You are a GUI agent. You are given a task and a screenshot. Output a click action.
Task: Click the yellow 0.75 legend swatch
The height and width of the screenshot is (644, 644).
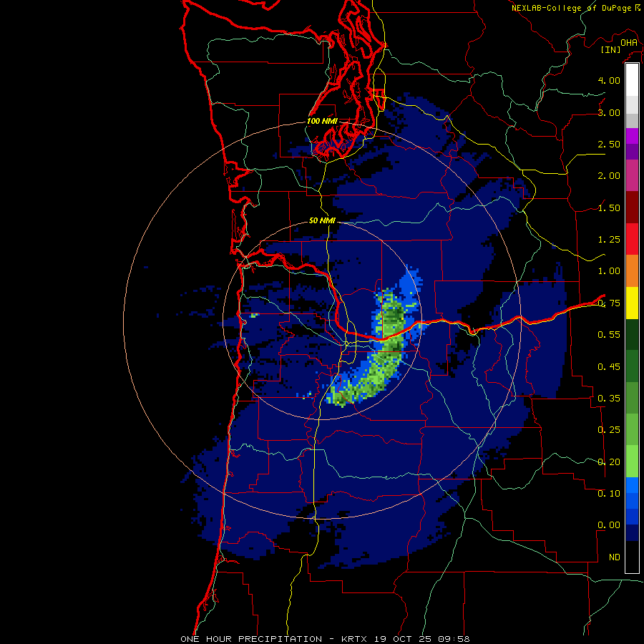click(x=632, y=303)
